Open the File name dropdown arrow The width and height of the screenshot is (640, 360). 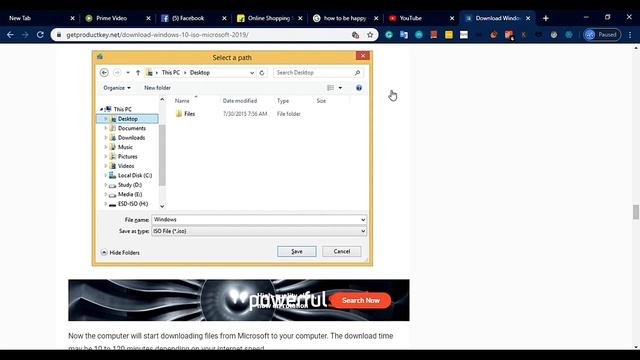363,220
